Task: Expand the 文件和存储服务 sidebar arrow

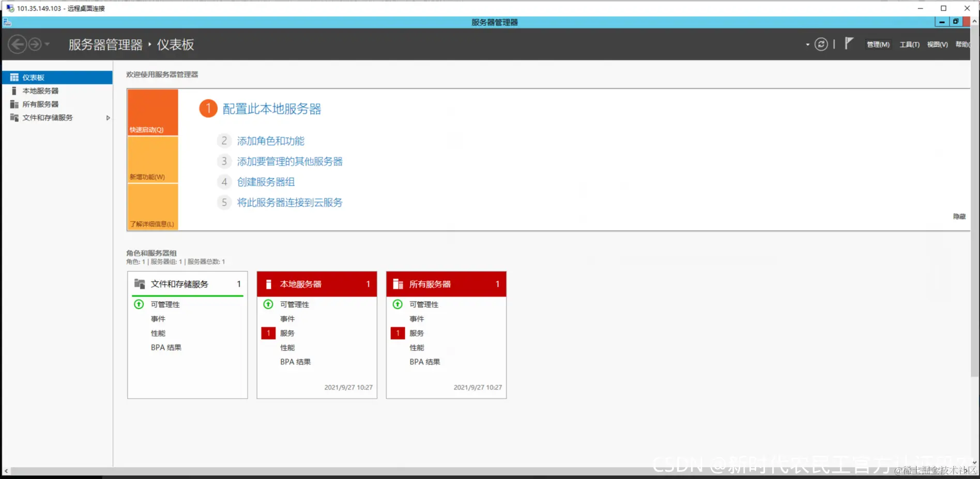Action: [108, 118]
